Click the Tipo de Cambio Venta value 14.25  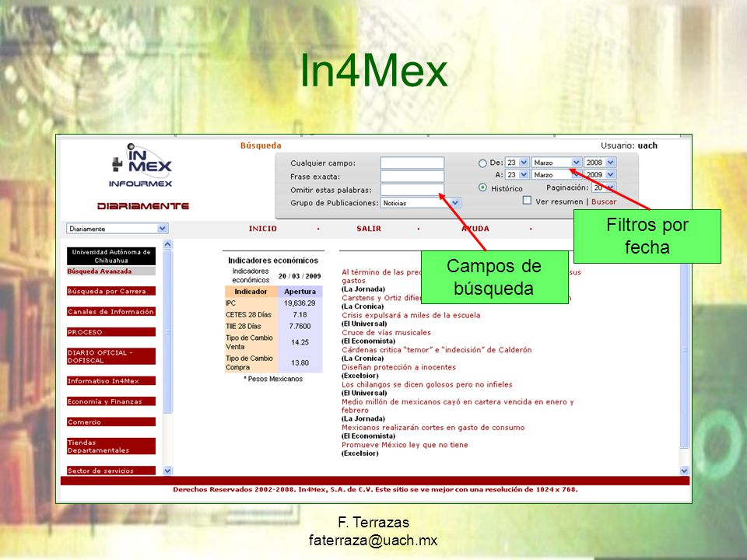[x=300, y=342]
